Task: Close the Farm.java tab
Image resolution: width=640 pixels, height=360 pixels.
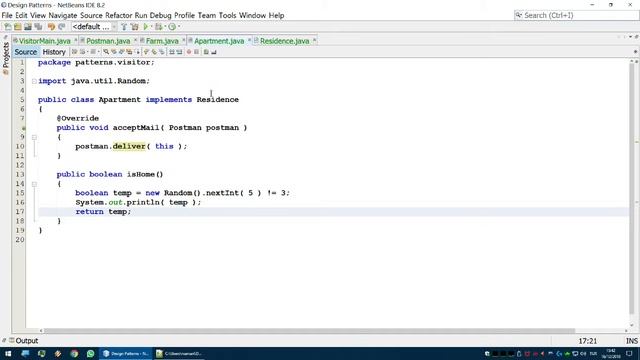Action: click(183, 40)
